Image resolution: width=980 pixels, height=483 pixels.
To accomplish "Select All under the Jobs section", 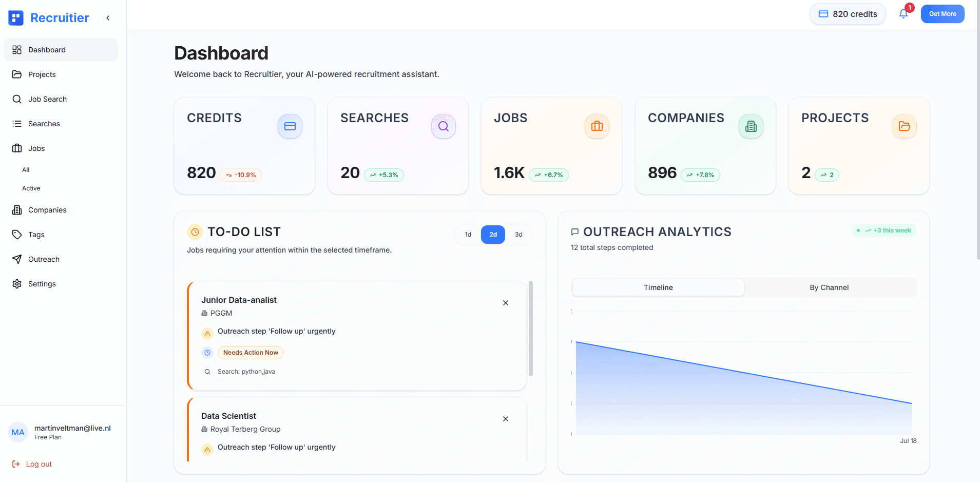I will click(x=26, y=169).
